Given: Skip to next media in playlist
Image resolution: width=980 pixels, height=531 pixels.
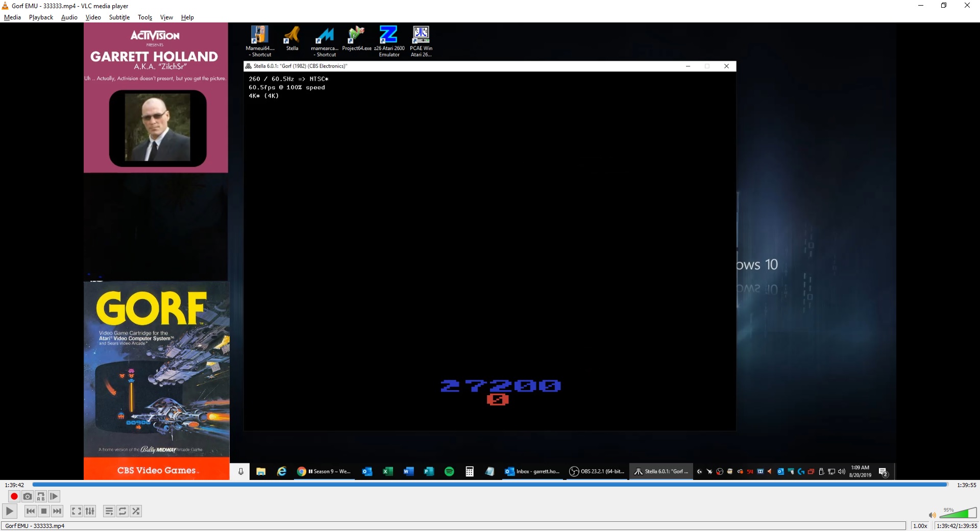Looking at the screenshot, I should 57,511.
